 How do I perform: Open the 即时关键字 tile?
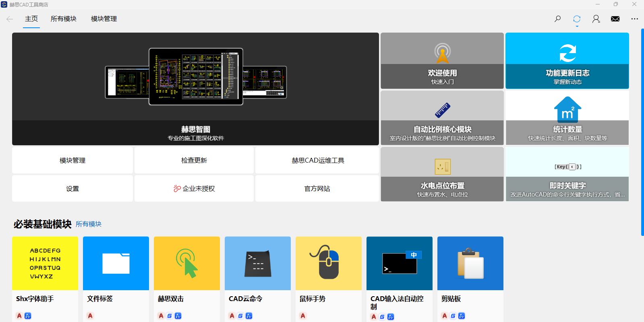point(567,174)
